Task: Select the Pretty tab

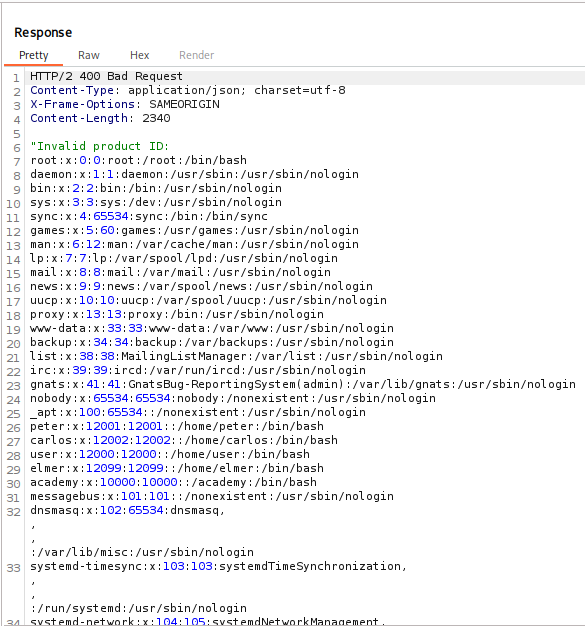Action: [34, 55]
